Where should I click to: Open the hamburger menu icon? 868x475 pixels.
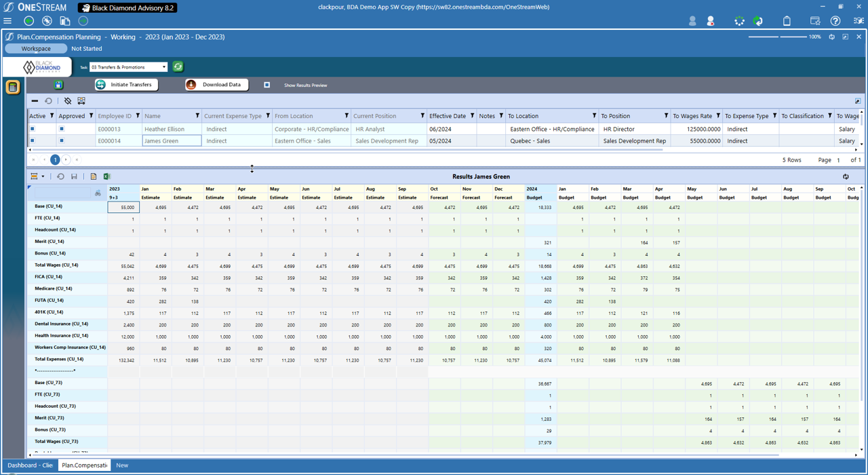[x=8, y=21]
